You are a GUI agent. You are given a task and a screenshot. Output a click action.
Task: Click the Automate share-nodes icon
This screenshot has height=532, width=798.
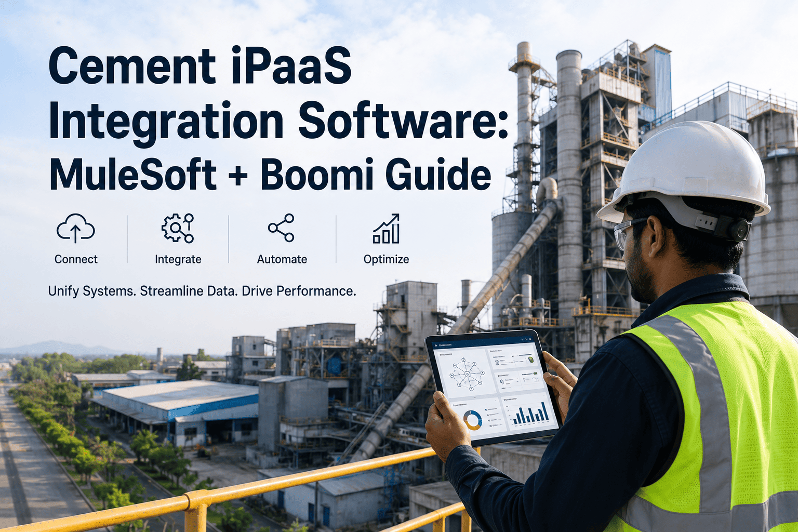(282, 228)
